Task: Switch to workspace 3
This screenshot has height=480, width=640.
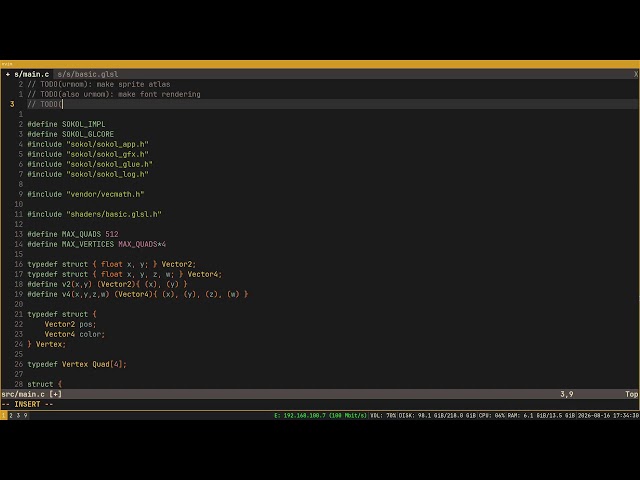Action: coord(18,416)
